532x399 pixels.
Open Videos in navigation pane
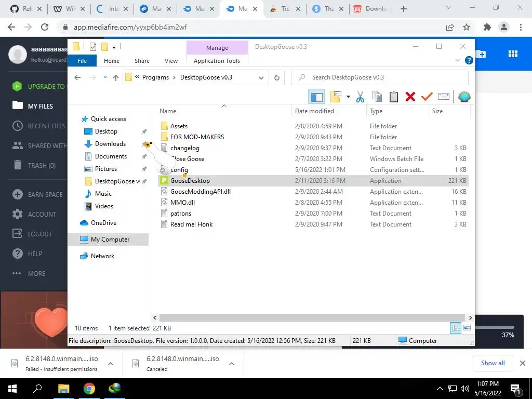pyautogui.click(x=104, y=206)
